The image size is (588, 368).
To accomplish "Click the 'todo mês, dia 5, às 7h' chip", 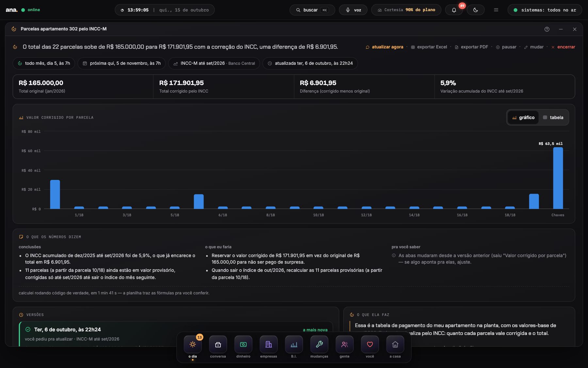I will tap(44, 63).
